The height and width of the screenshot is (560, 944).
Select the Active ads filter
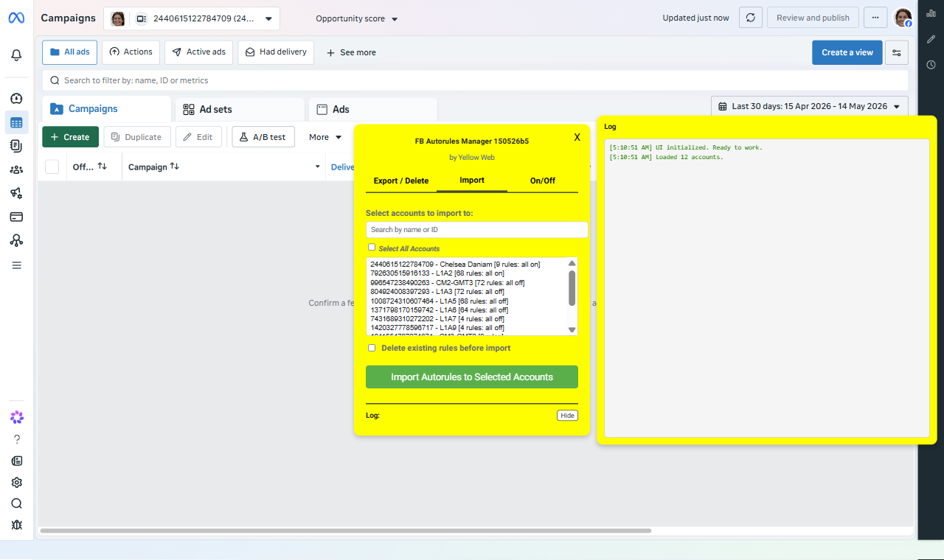(199, 52)
